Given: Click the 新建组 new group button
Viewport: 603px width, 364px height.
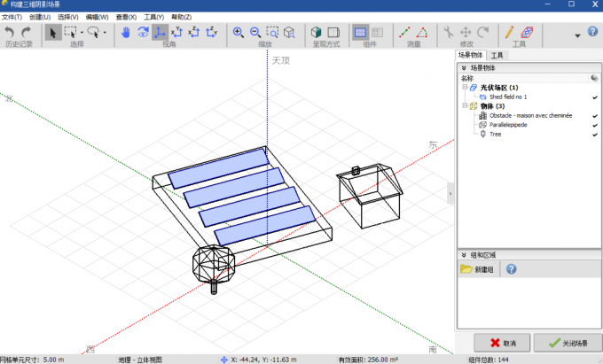Looking at the screenshot, I should pos(477,269).
